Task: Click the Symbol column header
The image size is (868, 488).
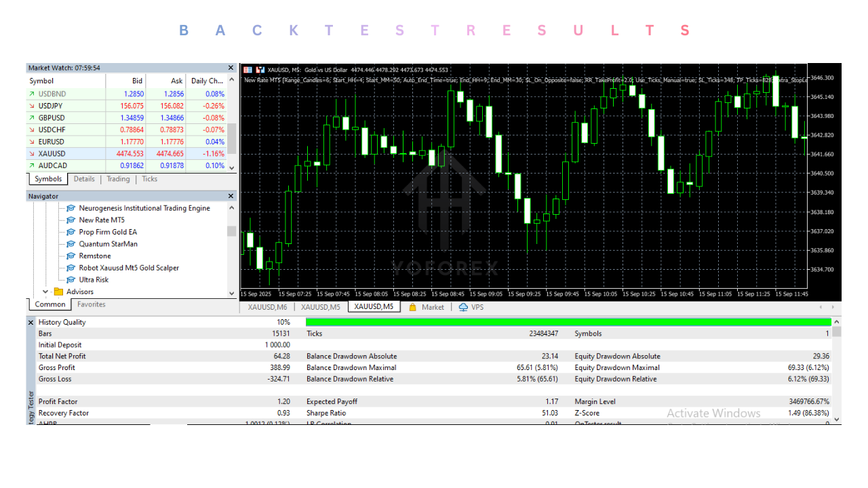Action: click(x=41, y=81)
